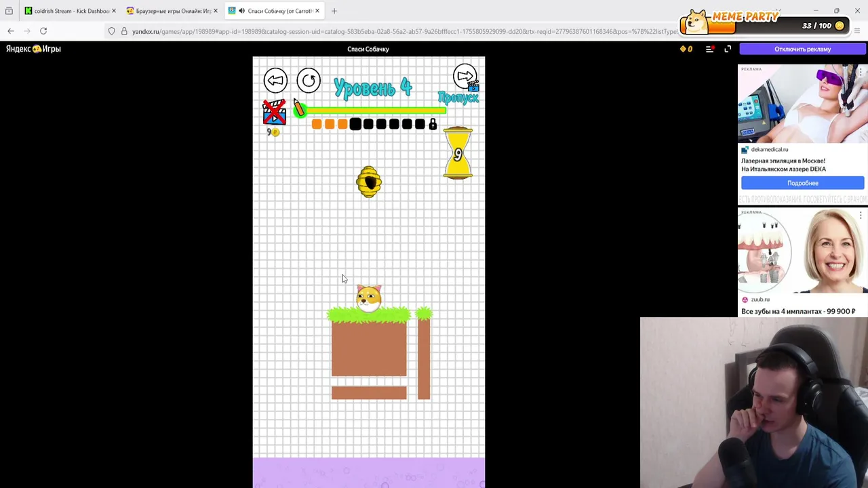Open the tab overview button
The image size is (868, 488).
coord(9,11)
